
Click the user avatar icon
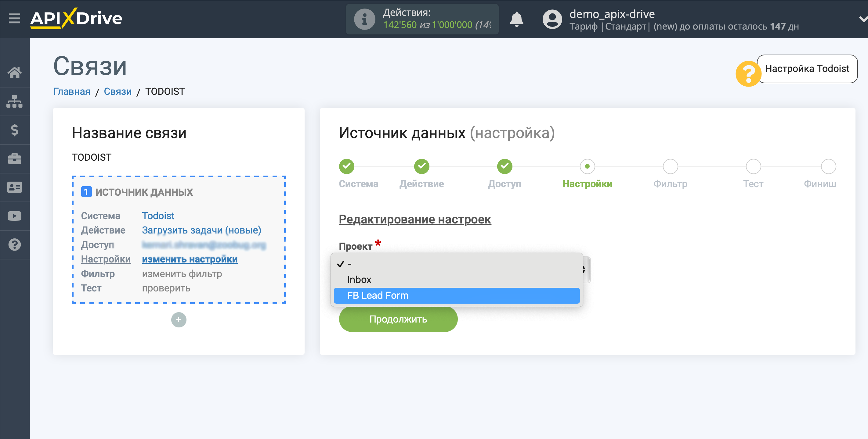(552, 19)
